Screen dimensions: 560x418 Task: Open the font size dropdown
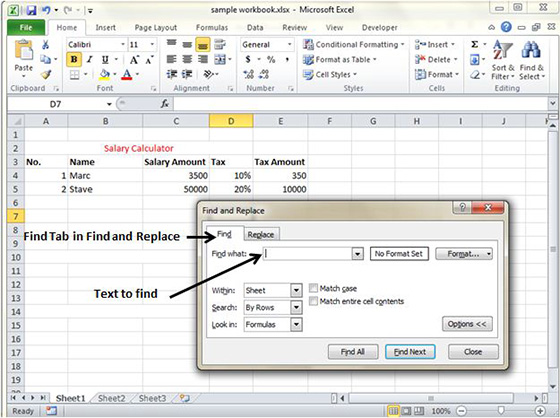pyautogui.click(x=152, y=44)
